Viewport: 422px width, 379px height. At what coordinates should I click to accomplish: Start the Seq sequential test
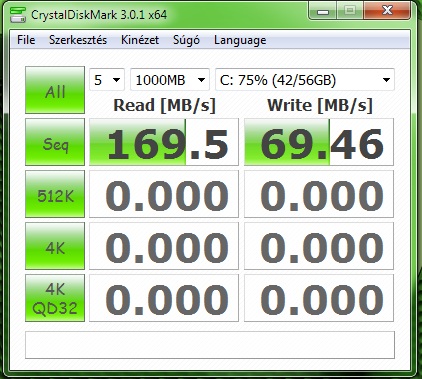click(x=55, y=142)
